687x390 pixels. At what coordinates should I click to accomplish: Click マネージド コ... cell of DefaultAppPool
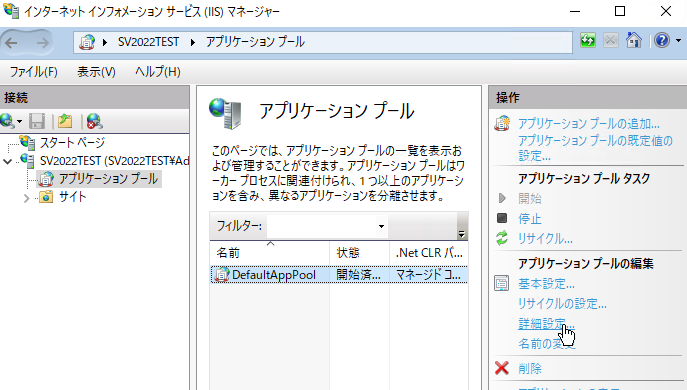pyautogui.click(x=428, y=275)
